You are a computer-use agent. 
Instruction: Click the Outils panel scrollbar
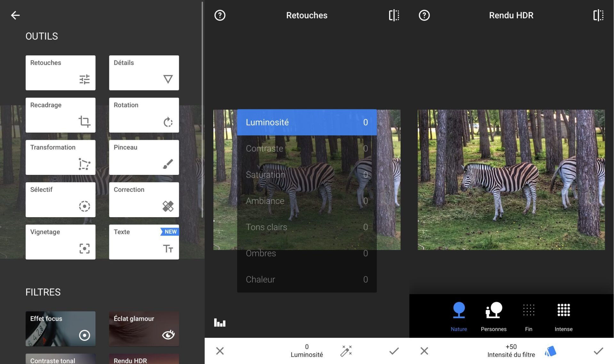point(202,110)
